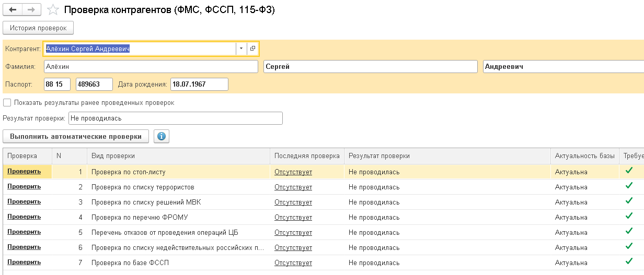This screenshot has width=644, height=275.
Task: Click the 'Дата рождения' date field
Action: click(199, 85)
